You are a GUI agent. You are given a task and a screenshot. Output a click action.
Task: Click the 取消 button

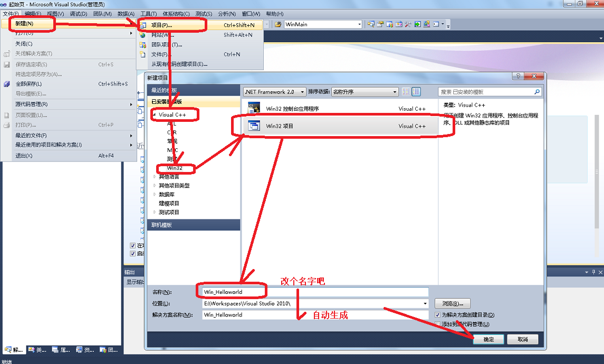(523, 339)
